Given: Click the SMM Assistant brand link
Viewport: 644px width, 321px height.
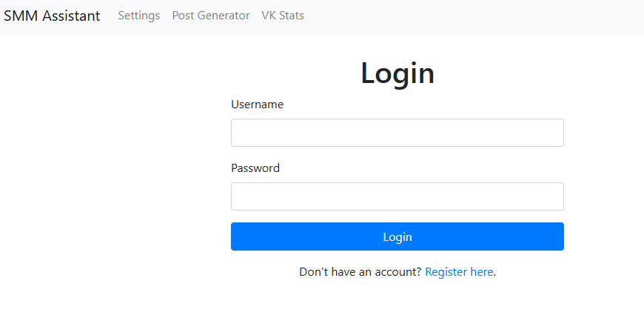Looking at the screenshot, I should click(x=52, y=16).
